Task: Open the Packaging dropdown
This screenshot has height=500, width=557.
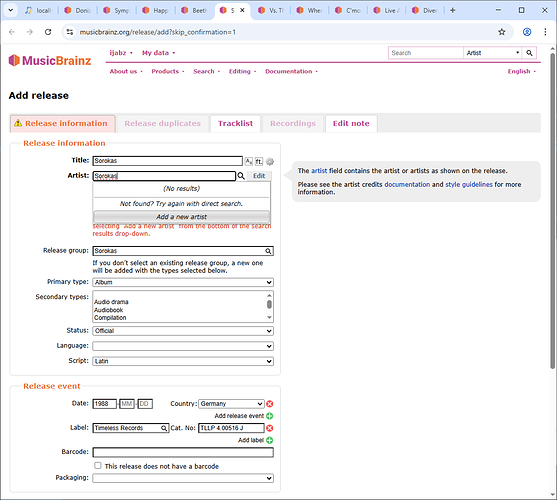Action: coord(183,478)
